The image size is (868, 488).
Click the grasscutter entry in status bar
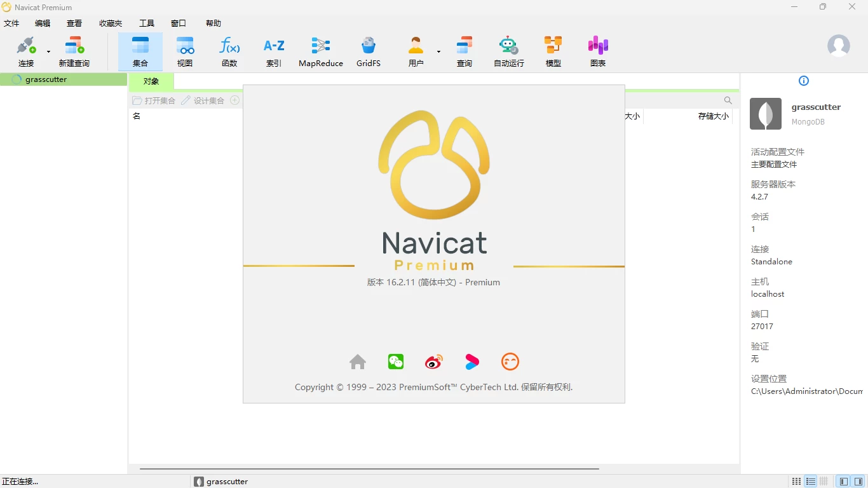point(221,482)
